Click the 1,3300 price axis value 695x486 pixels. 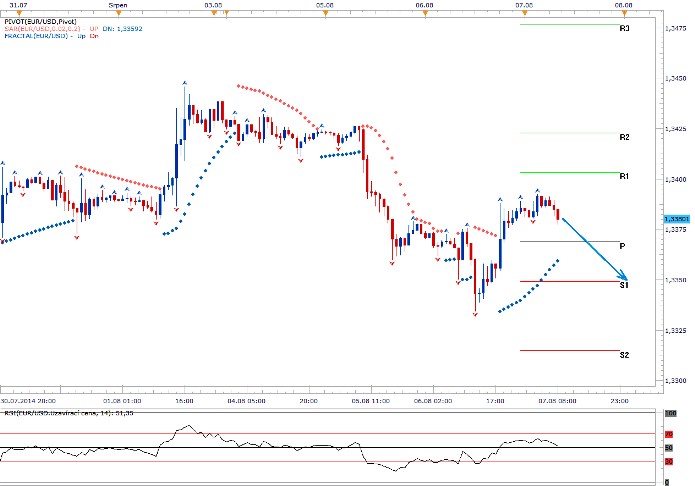point(676,381)
